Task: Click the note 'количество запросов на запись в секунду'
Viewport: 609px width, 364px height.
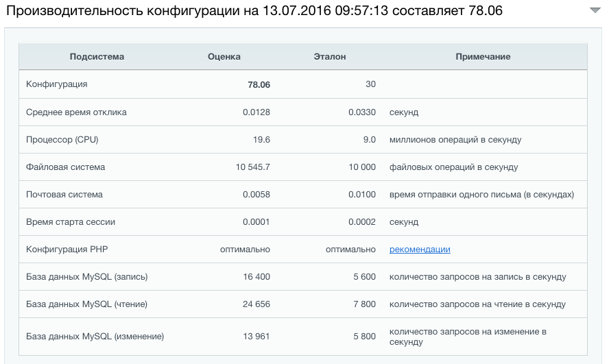Action: click(x=478, y=277)
